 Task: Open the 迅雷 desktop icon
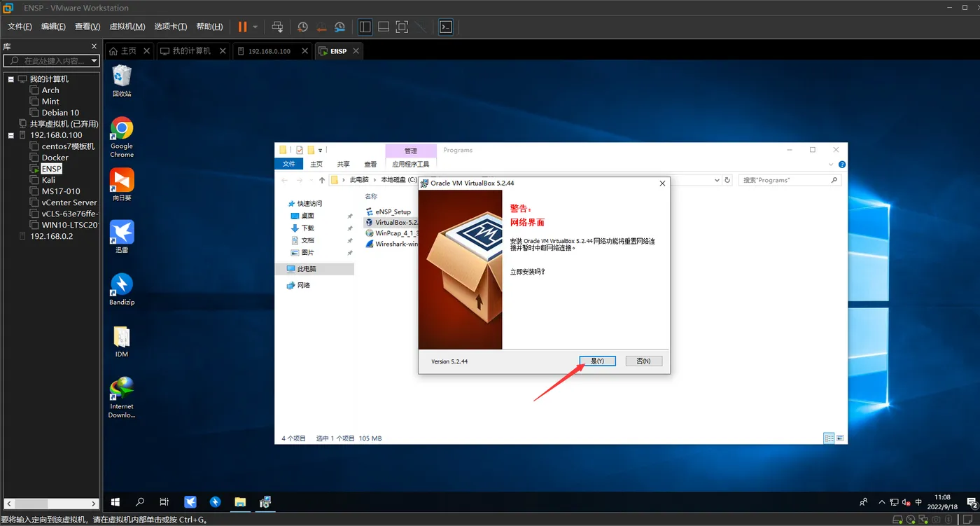coord(122,237)
